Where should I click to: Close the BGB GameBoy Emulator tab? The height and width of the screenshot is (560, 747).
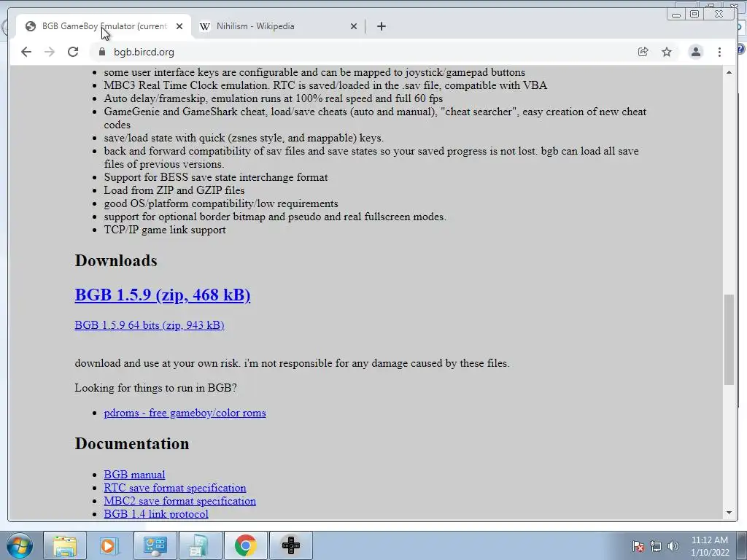[x=179, y=26]
